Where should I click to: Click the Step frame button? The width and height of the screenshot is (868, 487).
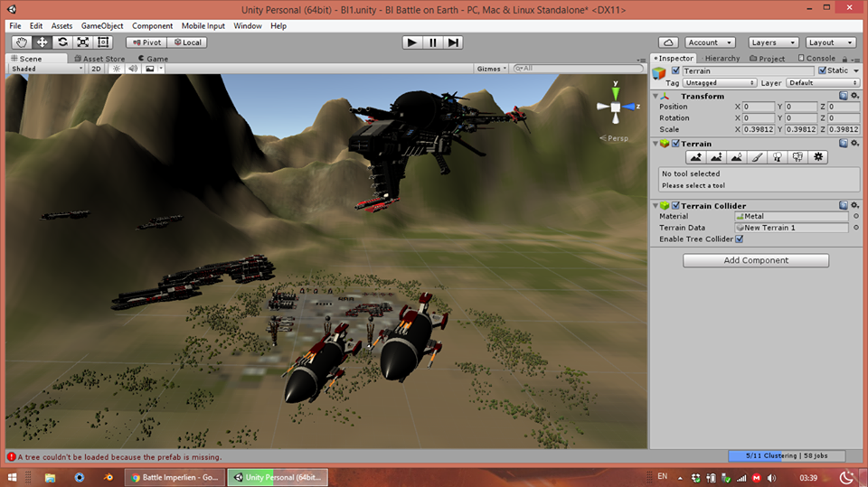click(x=453, y=42)
